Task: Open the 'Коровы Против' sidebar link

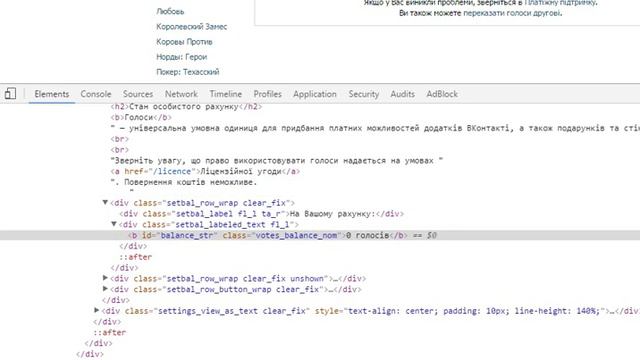Action: [x=184, y=42]
